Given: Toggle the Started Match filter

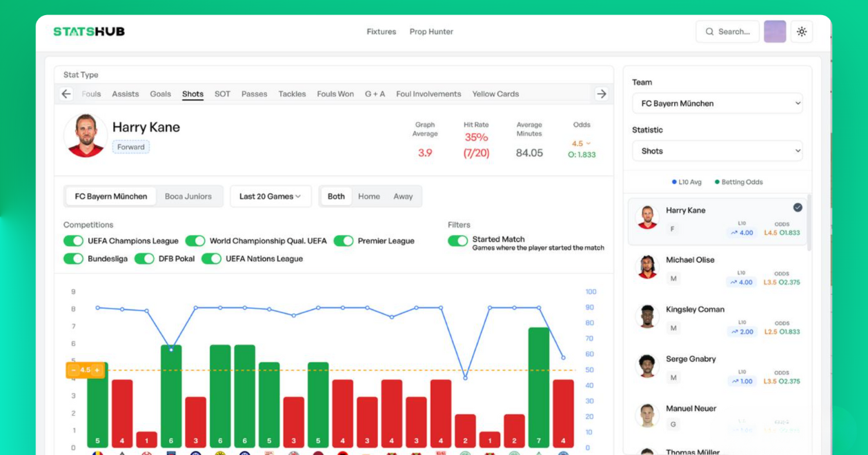Looking at the screenshot, I should click(457, 241).
